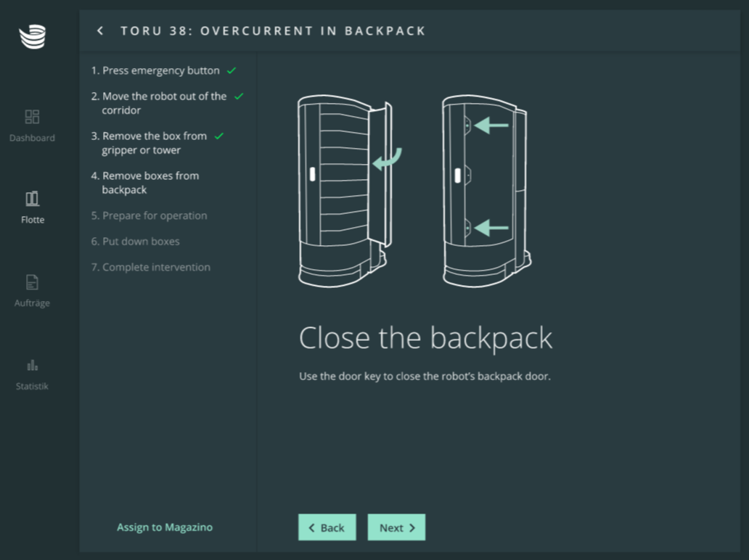Click the Toru 38 Overcurrent header title
Screen dimensions: 749x560
pyautogui.click(x=273, y=30)
